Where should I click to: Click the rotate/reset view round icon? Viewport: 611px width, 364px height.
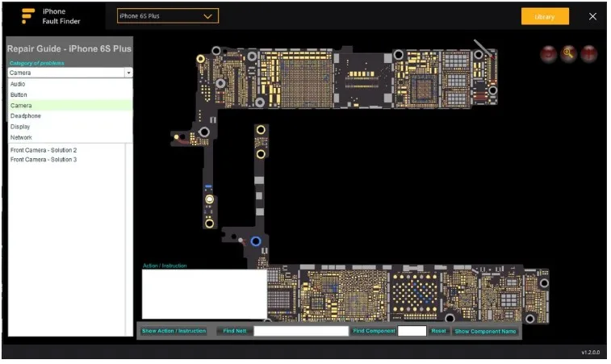tap(548, 54)
